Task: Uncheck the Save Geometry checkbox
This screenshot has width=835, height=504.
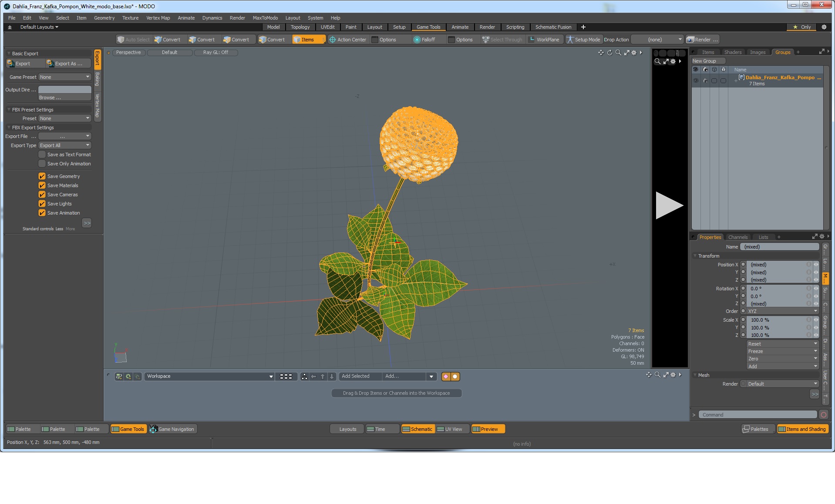Action: (x=42, y=176)
